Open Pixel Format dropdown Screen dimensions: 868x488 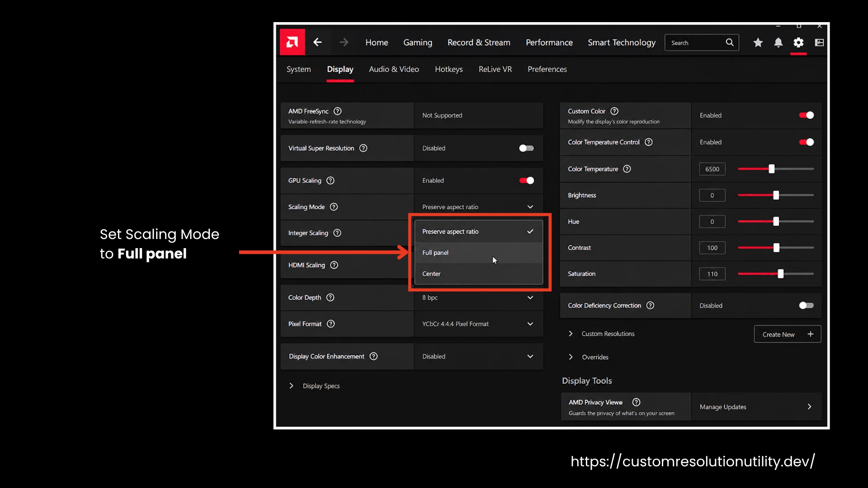click(x=478, y=324)
